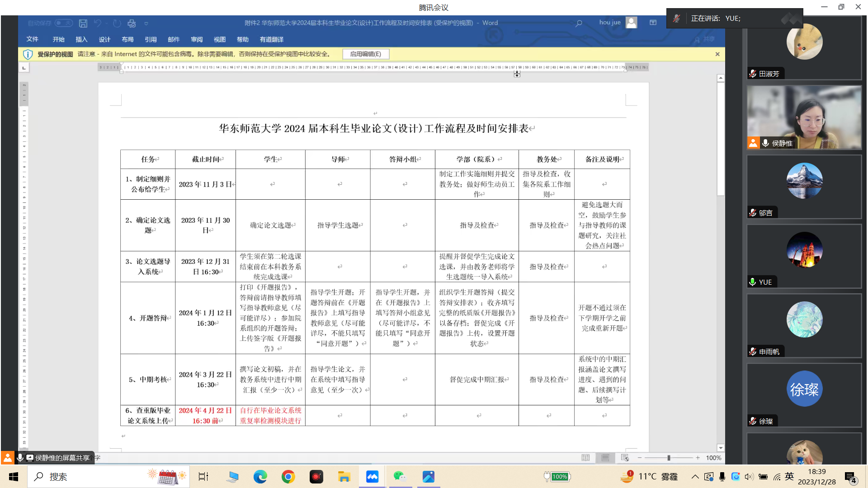Click the zoom slider in the status bar
The image size is (868, 488).
pos(669,458)
